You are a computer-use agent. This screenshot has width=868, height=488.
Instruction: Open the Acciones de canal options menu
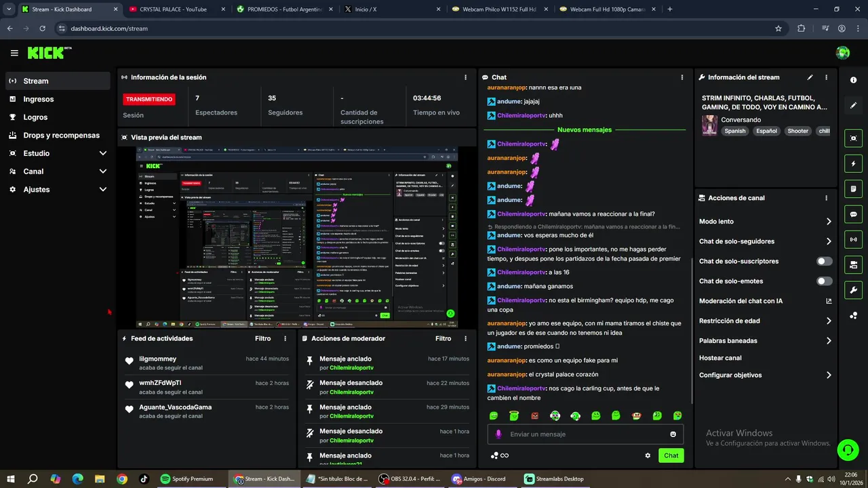click(x=826, y=198)
